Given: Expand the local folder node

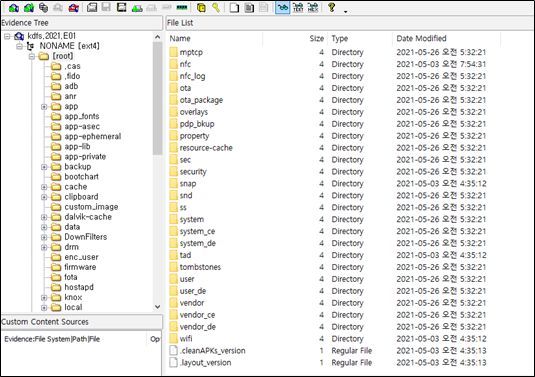Looking at the screenshot, I should coord(44,307).
